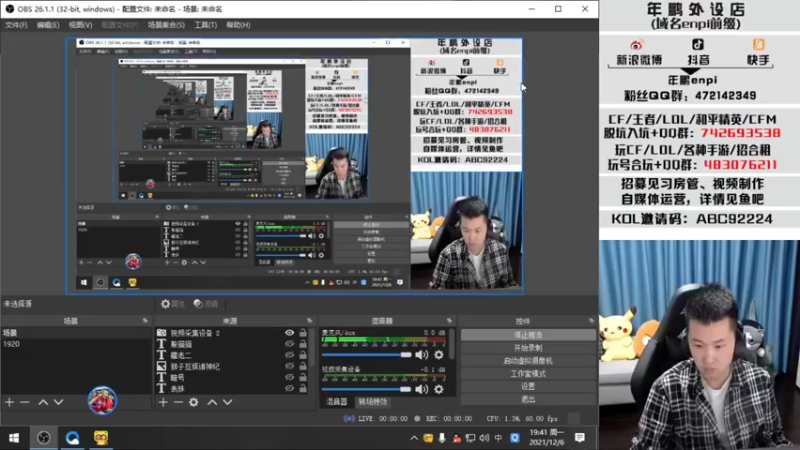
Task: Pop out the 混音器 dock panel
Action: (x=449, y=320)
